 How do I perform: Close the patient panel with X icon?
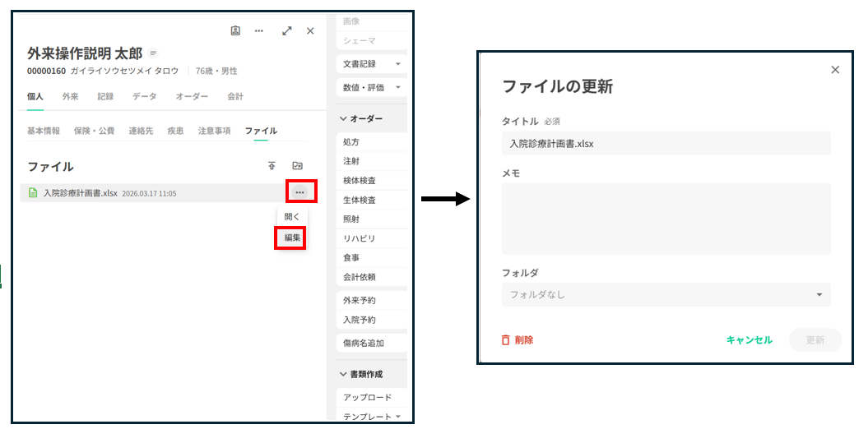(x=310, y=31)
